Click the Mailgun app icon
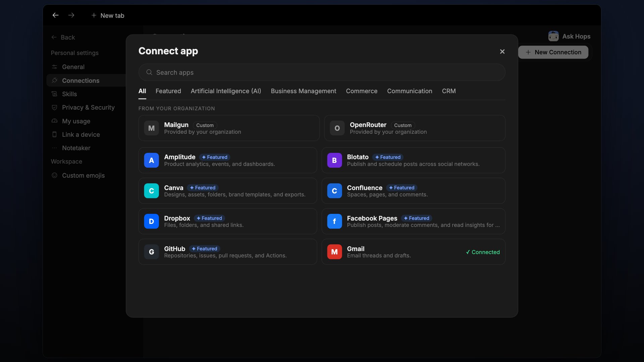This screenshot has width=644, height=362. click(x=151, y=128)
